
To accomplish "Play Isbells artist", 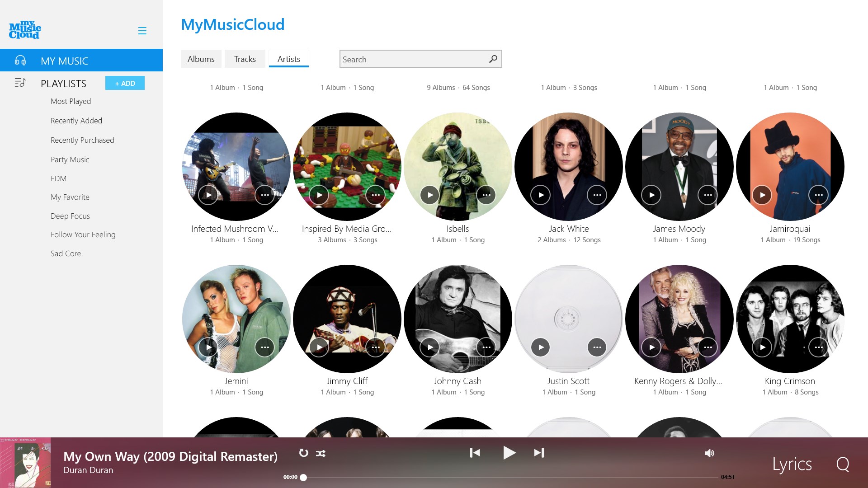I will pos(430,195).
